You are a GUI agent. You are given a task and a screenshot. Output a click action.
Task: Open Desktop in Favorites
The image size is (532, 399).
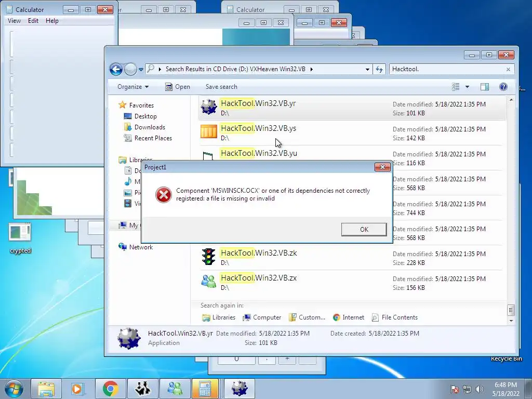point(140,116)
